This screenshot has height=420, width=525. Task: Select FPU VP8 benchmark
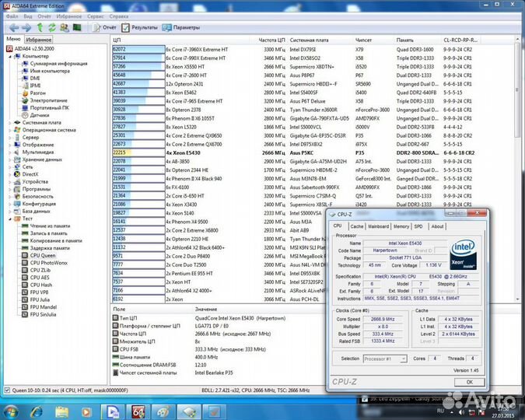(x=35, y=292)
